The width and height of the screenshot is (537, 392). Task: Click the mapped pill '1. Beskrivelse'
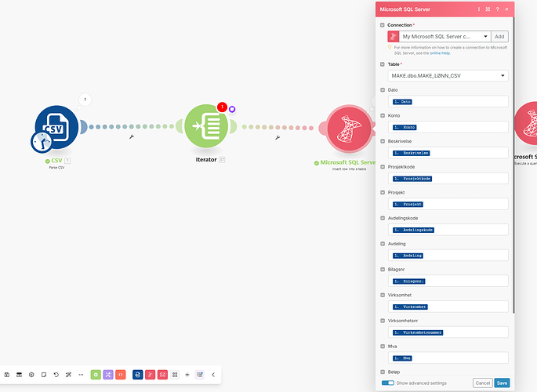(x=412, y=153)
